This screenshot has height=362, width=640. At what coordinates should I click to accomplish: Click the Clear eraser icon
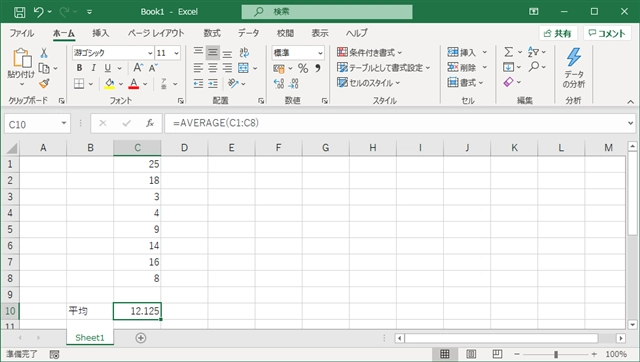[509, 82]
